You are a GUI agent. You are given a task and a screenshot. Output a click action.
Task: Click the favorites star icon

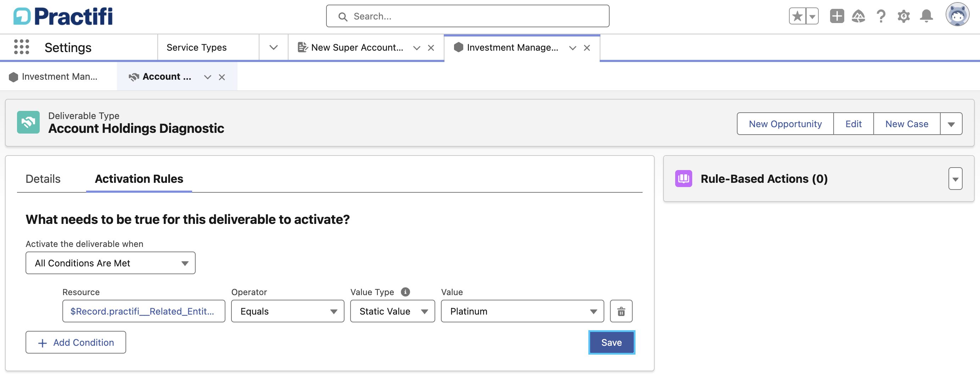[x=797, y=16]
